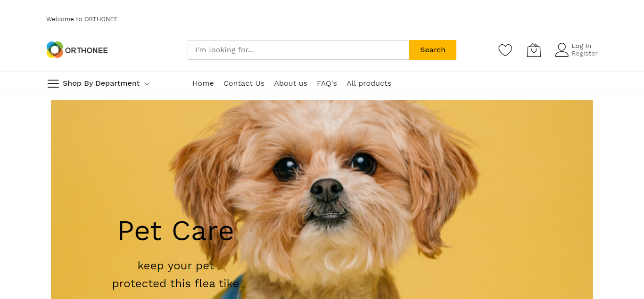Click the Pet Care banner heading
Screen dimensions: 644x299
(175, 231)
